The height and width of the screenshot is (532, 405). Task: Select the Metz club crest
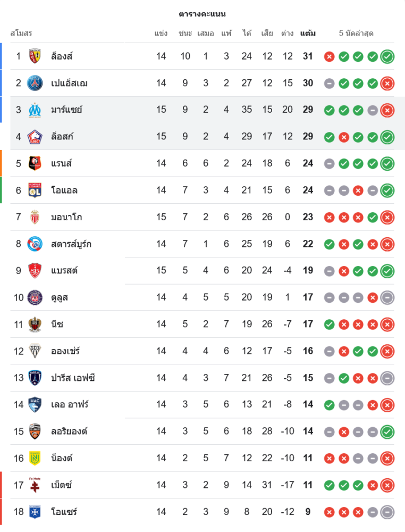(35, 485)
